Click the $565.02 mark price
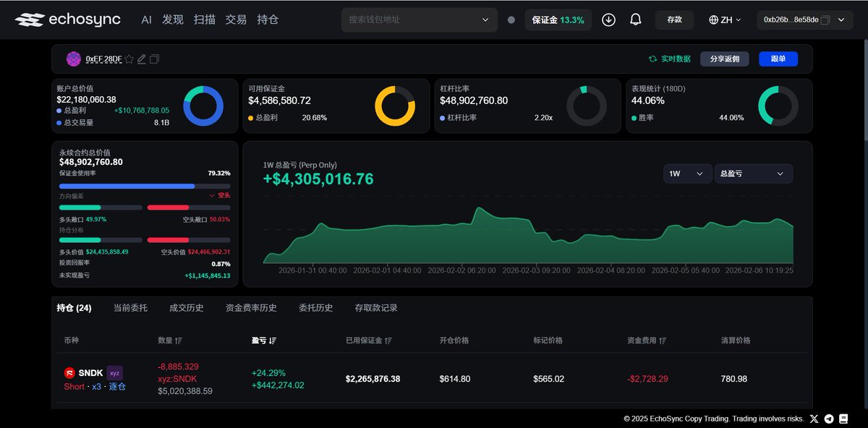This screenshot has height=428, width=868. pyautogui.click(x=549, y=379)
